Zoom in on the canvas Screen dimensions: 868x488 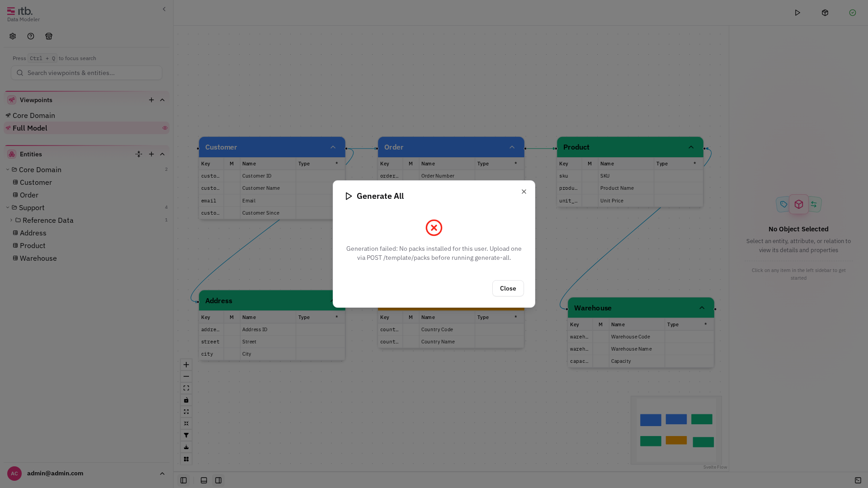[186, 365]
